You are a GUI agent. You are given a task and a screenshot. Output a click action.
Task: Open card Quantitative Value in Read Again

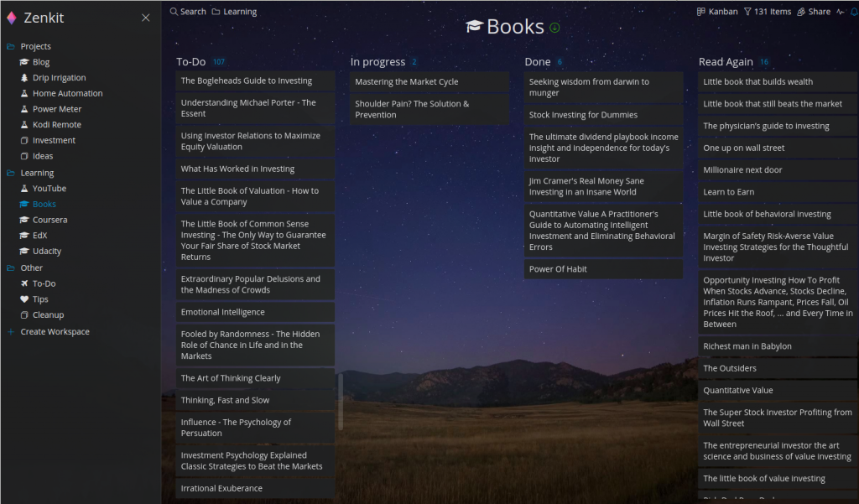778,391
